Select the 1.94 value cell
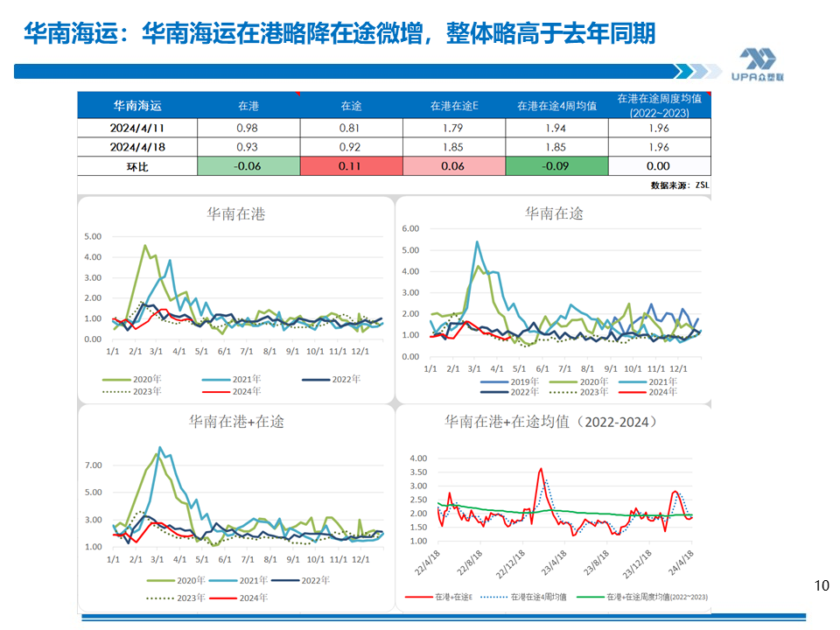 556,128
